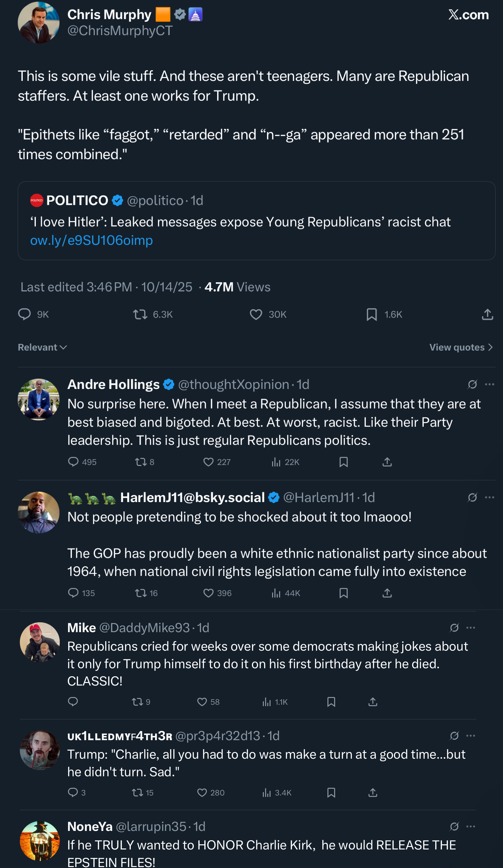
Task: Toggle like on NoneYa's reply author avatar
Action: tap(40, 841)
